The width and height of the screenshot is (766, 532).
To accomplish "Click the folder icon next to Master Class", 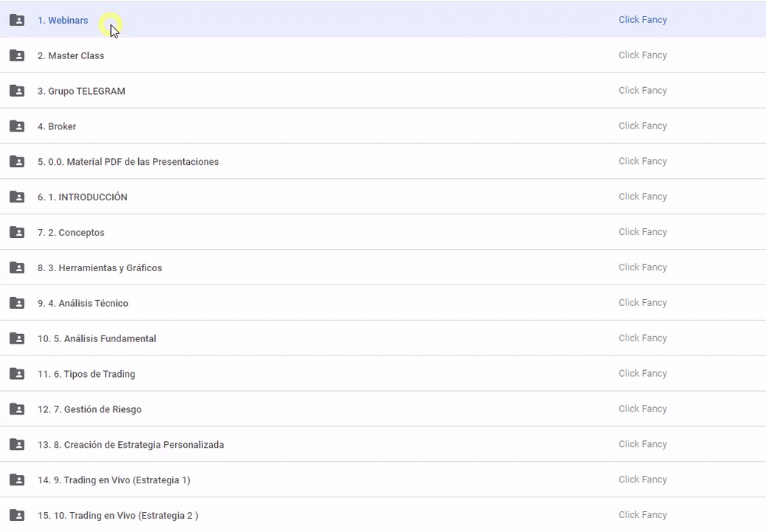I will click(17, 55).
